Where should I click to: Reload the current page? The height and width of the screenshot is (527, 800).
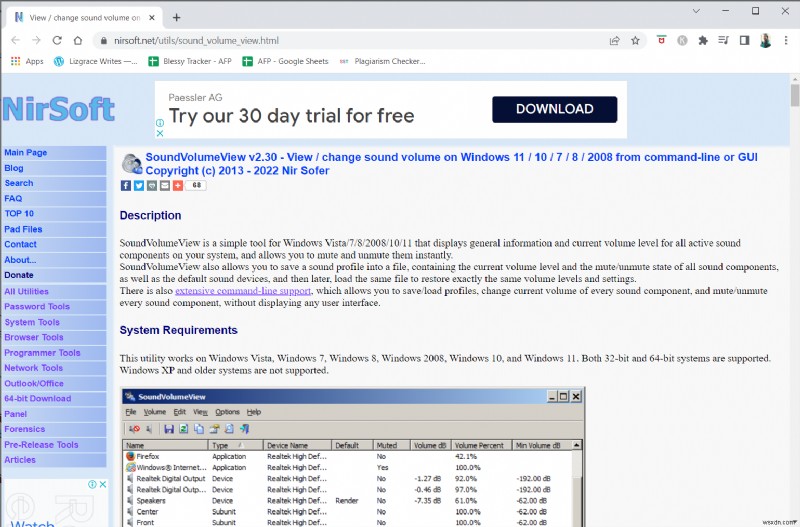click(x=57, y=40)
